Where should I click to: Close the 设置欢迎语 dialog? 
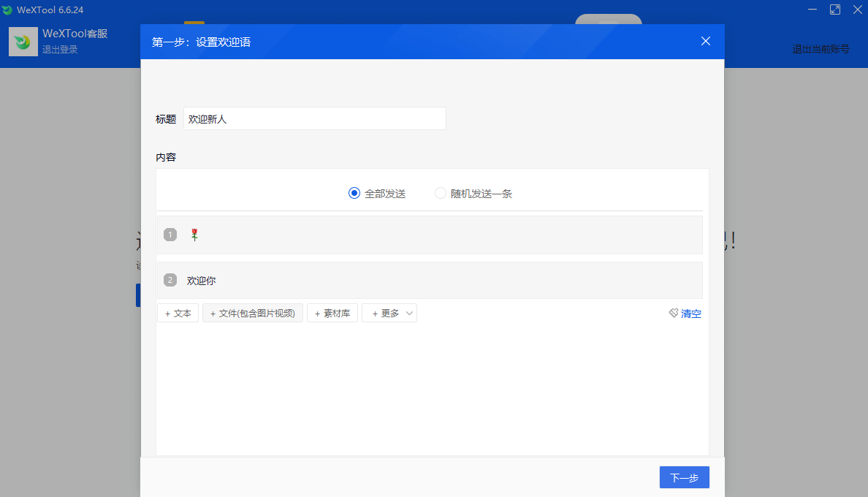(705, 41)
